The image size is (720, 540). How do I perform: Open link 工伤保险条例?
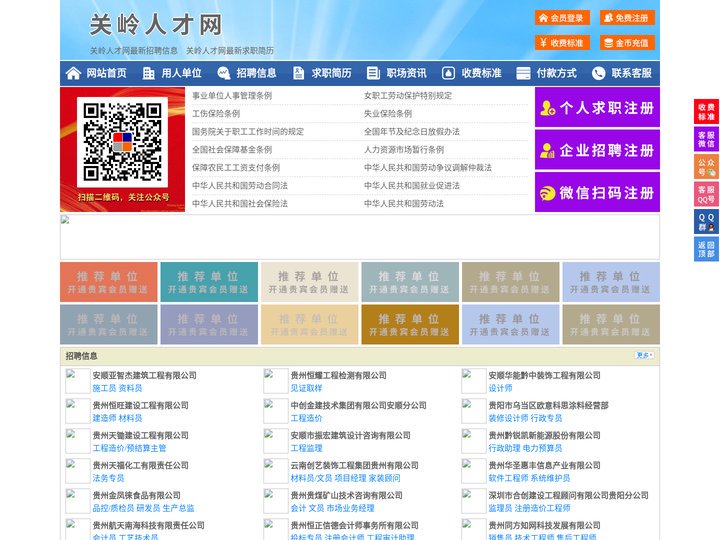click(x=216, y=113)
